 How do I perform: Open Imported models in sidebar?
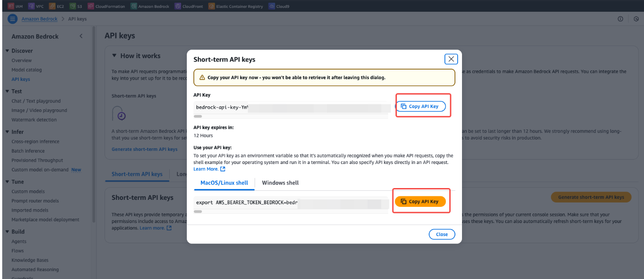30,210
